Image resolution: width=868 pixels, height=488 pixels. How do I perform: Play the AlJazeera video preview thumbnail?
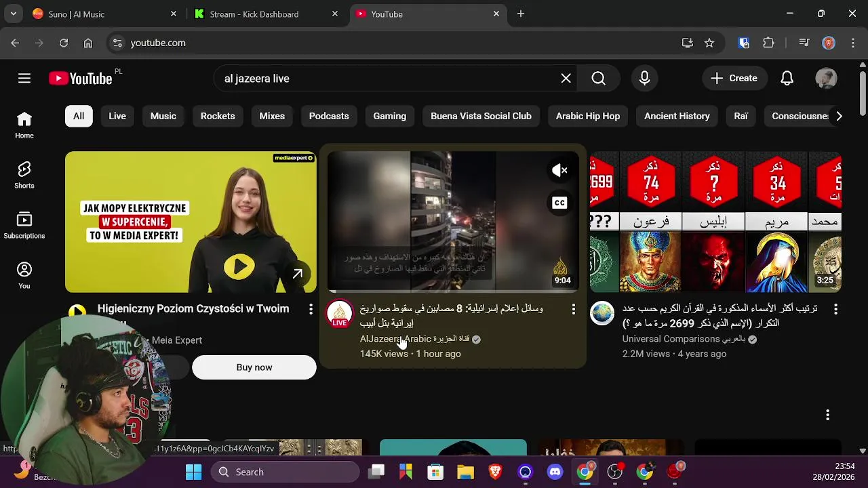coord(453,222)
